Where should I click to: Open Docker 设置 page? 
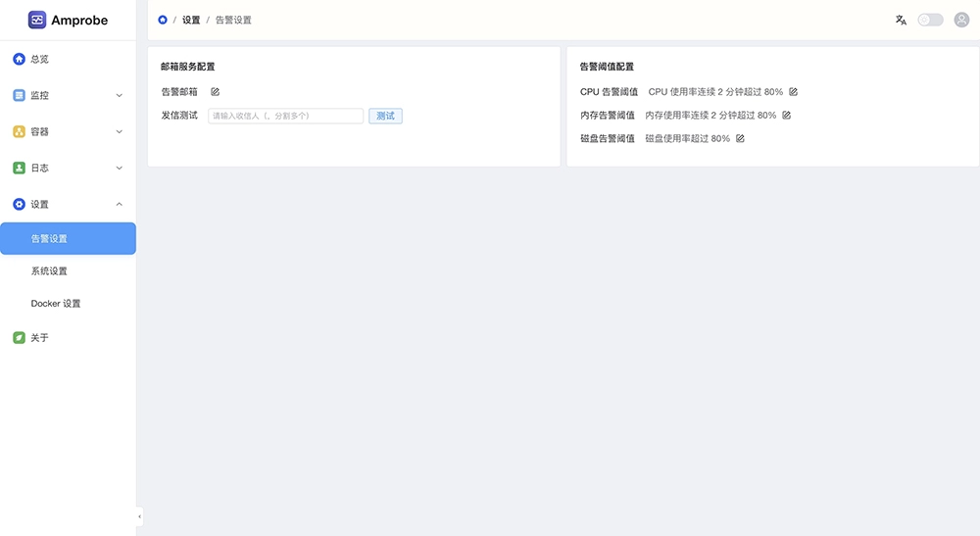pos(56,304)
